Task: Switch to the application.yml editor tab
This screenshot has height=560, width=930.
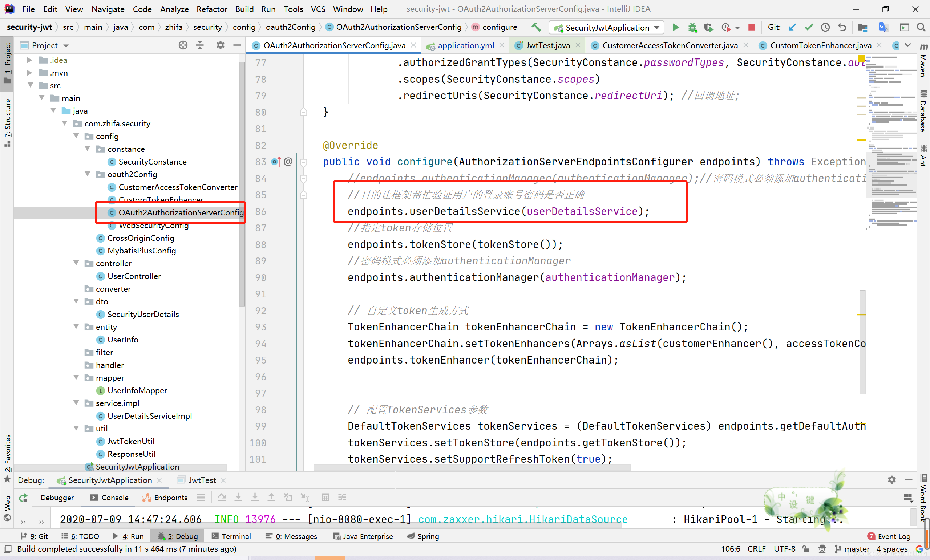Action: (x=465, y=45)
